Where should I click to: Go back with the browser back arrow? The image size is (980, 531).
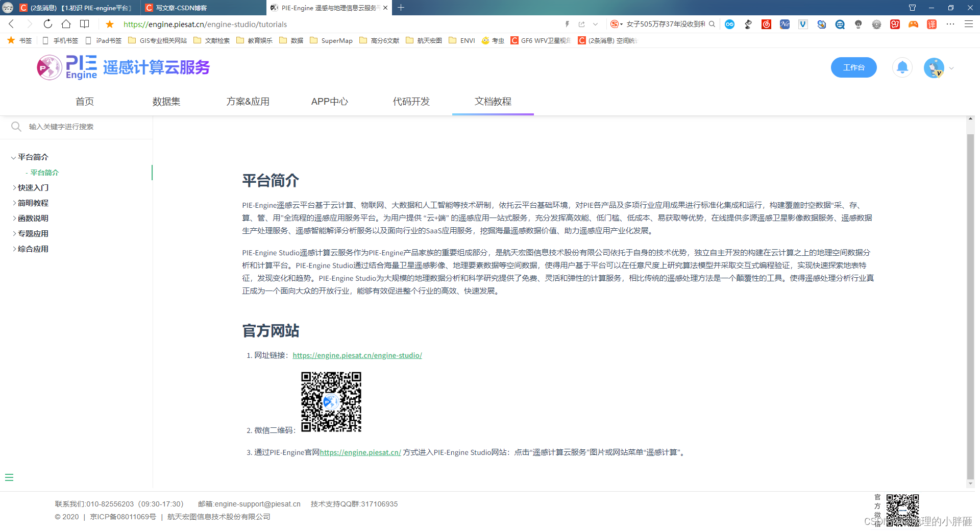[11, 24]
